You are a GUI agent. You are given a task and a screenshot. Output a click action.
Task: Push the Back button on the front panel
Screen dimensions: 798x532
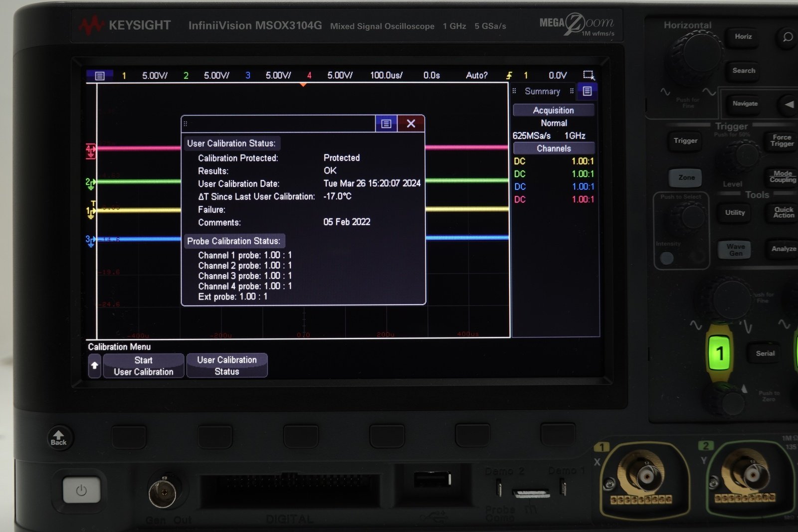tap(58, 437)
